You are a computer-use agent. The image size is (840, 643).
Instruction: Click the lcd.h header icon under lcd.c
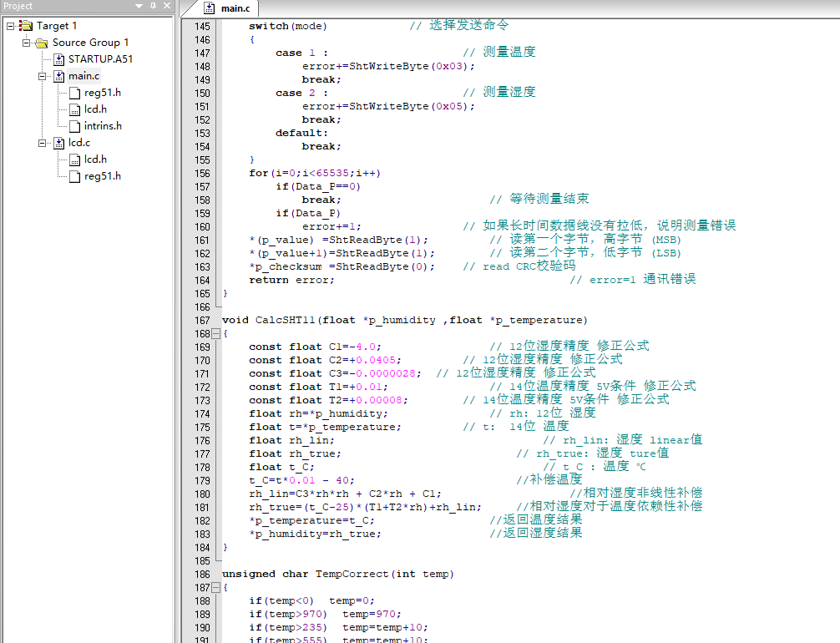tap(75, 159)
